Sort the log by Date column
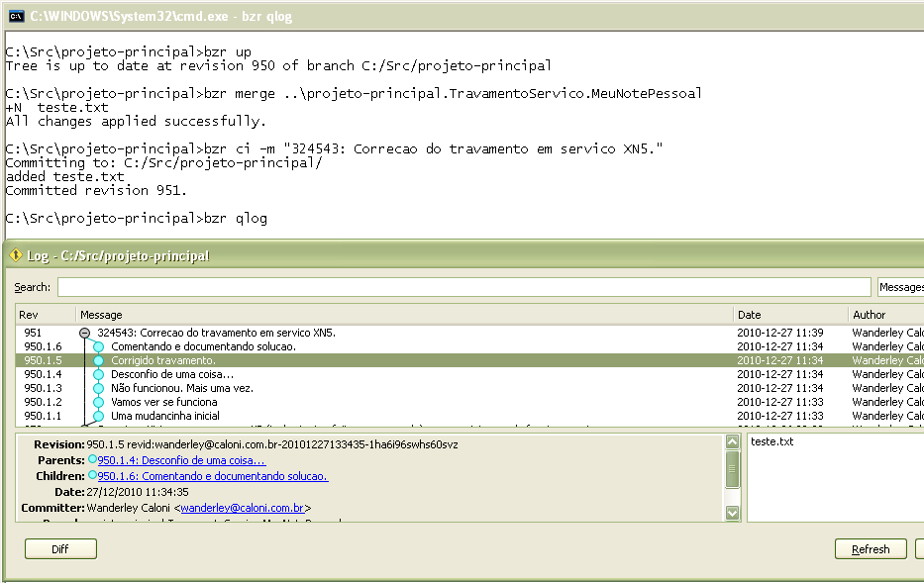 coord(789,315)
